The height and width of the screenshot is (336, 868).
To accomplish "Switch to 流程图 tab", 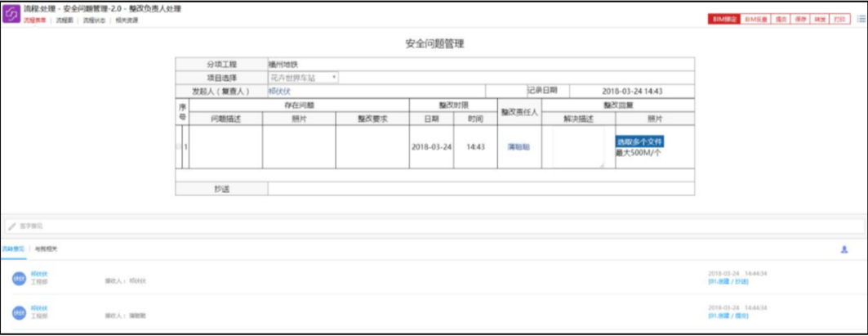I will tap(65, 20).
